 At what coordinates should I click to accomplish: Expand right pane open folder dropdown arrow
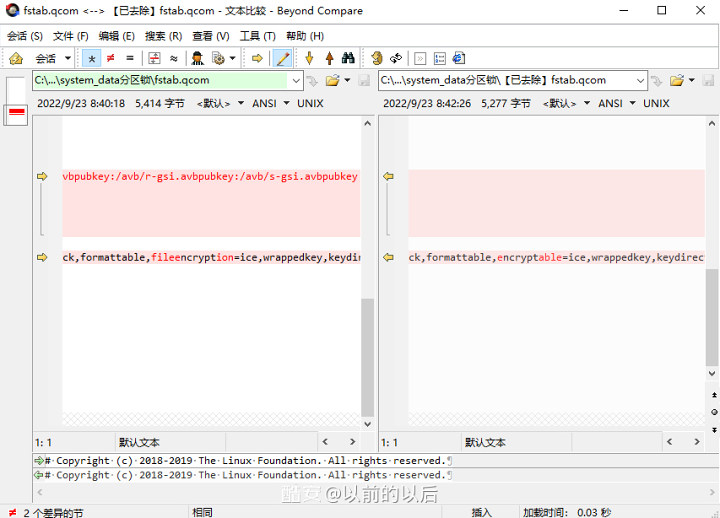692,80
